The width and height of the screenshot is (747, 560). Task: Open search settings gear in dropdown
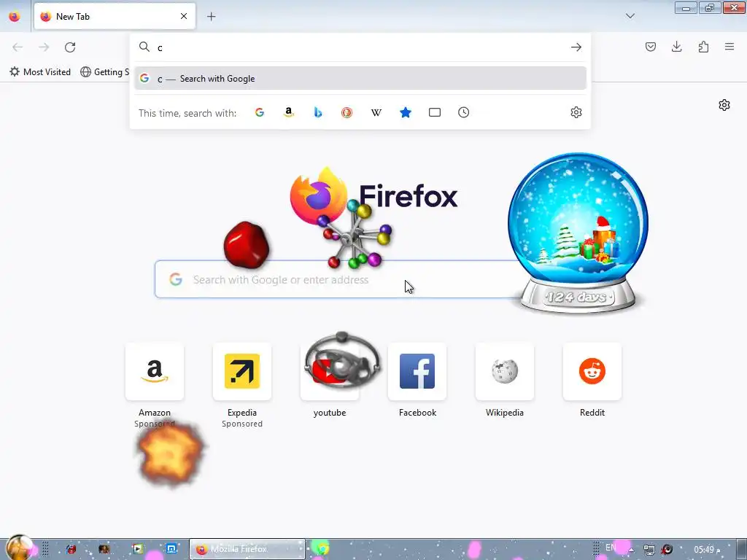coord(576,112)
